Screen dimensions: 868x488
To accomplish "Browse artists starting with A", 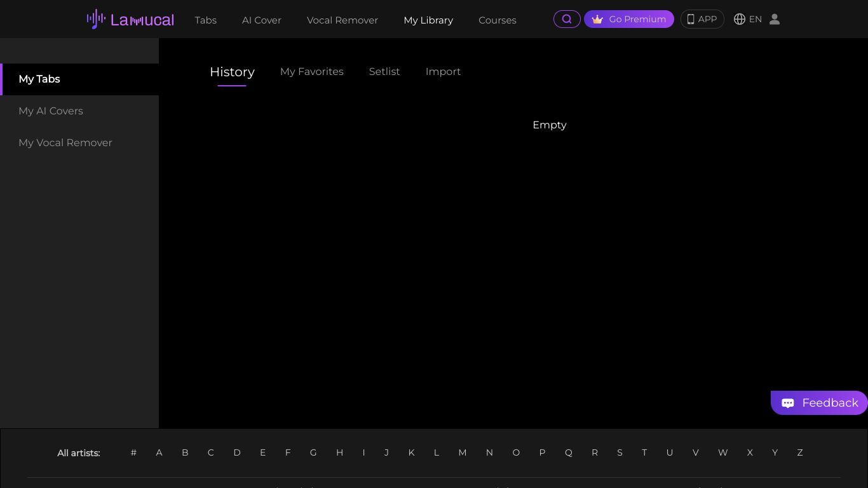I will click(x=159, y=452).
